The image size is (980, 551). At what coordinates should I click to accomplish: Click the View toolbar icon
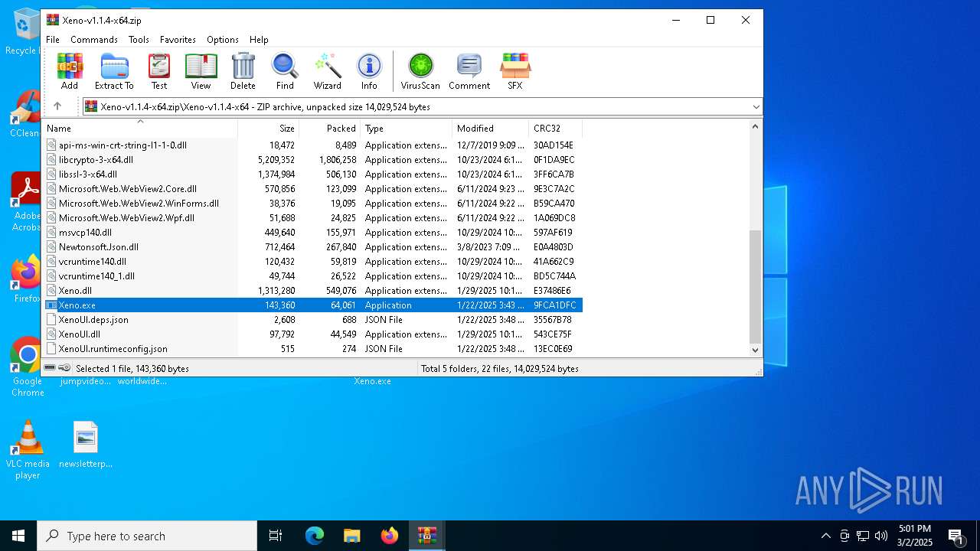[201, 72]
